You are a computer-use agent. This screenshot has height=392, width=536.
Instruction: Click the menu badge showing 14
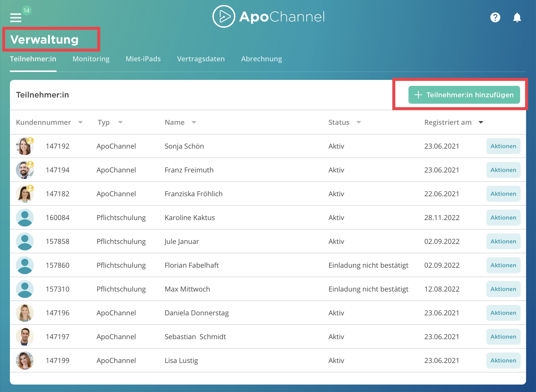(27, 10)
